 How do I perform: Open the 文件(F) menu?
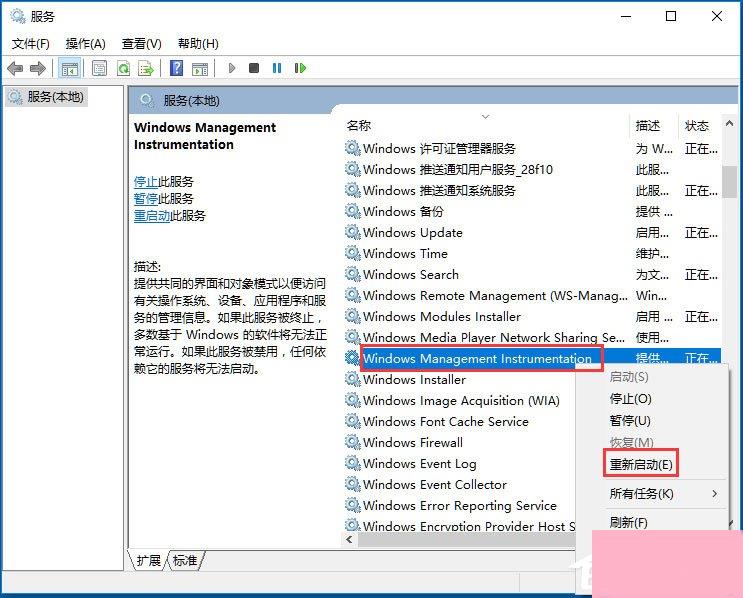[31, 44]
